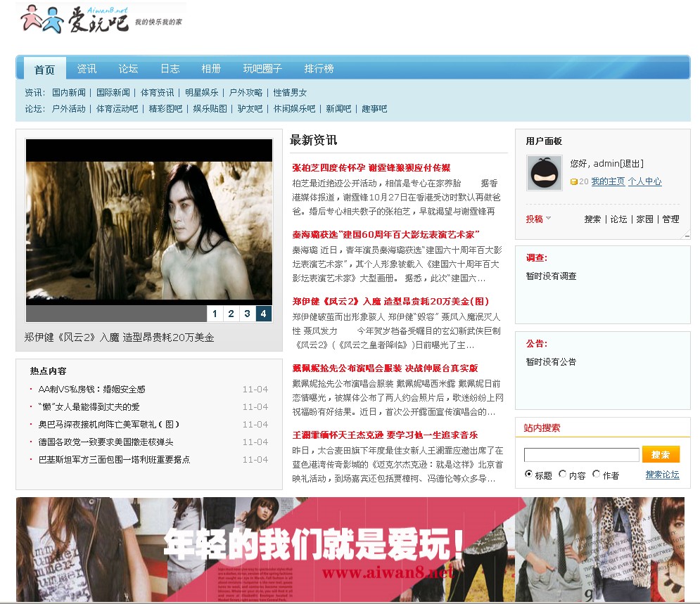Open hot item 德国各政党一致要求美国撤走核弹头

(106, 442)
